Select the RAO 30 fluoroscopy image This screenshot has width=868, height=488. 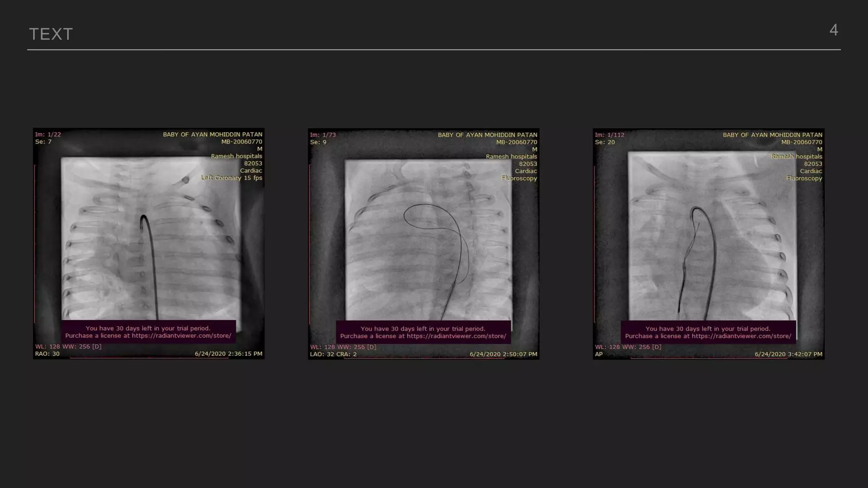[x=149, y=244]
